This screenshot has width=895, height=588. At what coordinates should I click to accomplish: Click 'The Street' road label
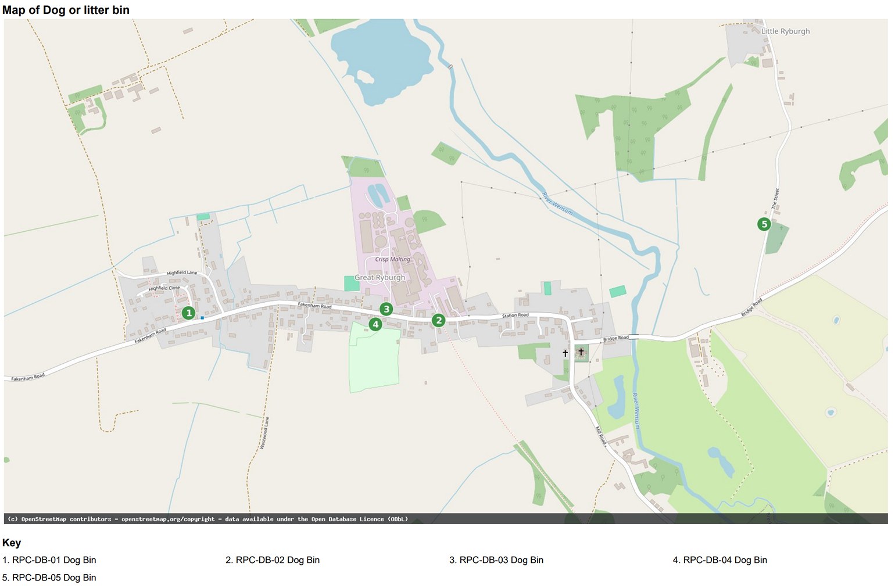[775, 199]
